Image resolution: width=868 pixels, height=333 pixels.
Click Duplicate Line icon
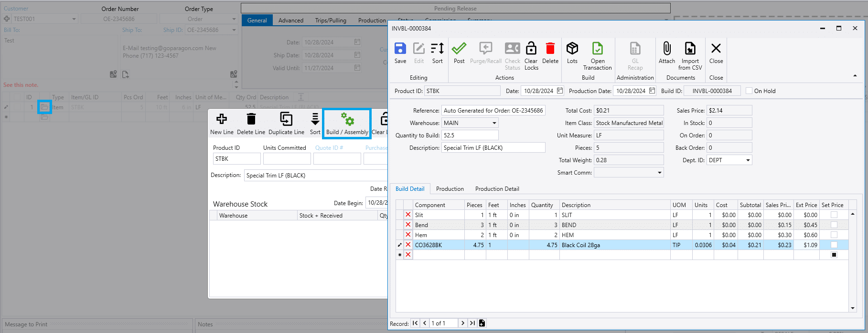[286, 119]
